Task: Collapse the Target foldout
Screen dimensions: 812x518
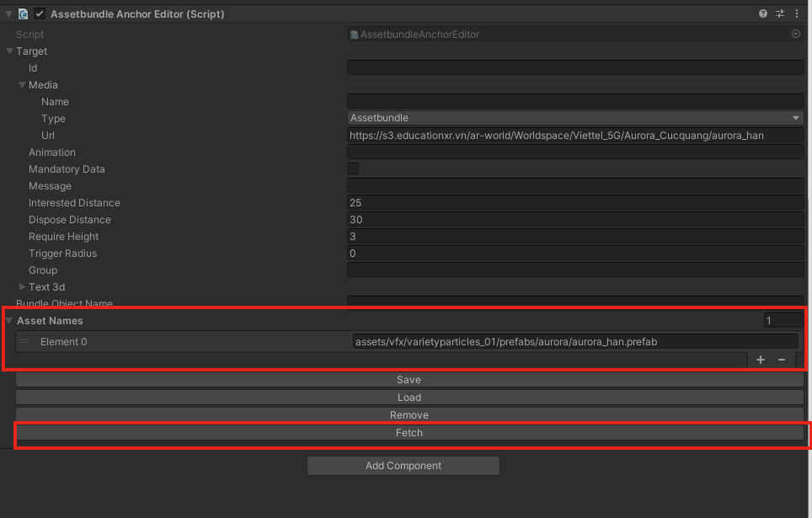Action: tap(9, 51)
